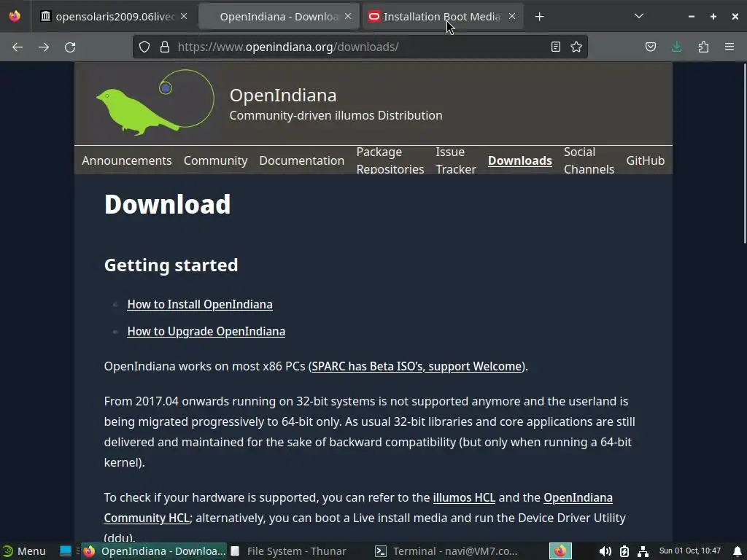Image resolution: width=747 pixels, height=560 pixels.
Task: Open SPARC has Beta ISO's link
Action: (417, 366)
